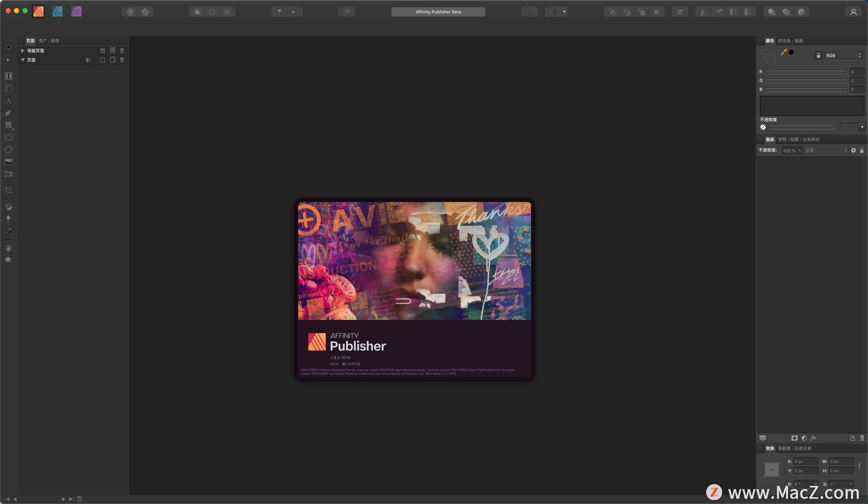Click the account profile icon
This screenshot has width=868, height=504.
(853, 12)
